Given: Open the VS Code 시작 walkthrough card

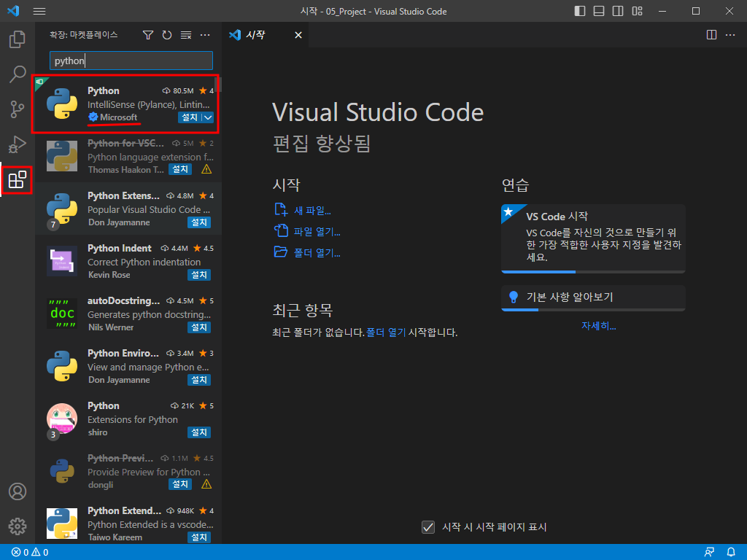Looking at the screenshot, I should (x=593, y=237).
